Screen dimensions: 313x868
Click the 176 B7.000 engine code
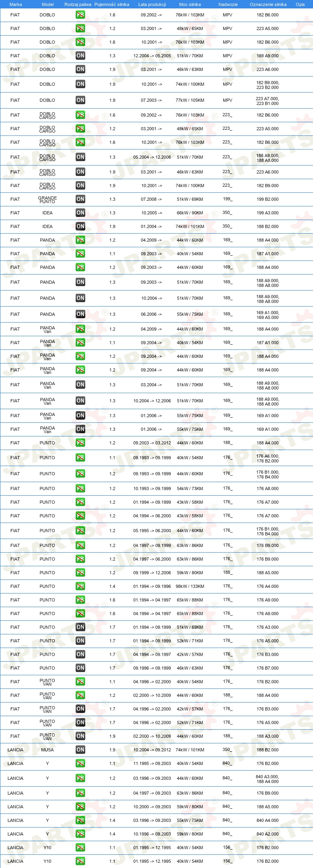tap(268, 668)
